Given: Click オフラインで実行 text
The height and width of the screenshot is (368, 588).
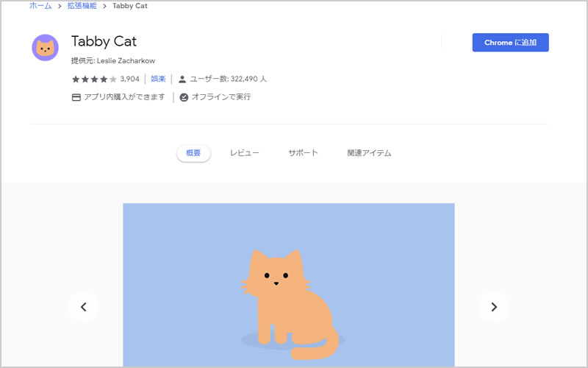Looking at the screenshot, I should [x=221, y=97].
